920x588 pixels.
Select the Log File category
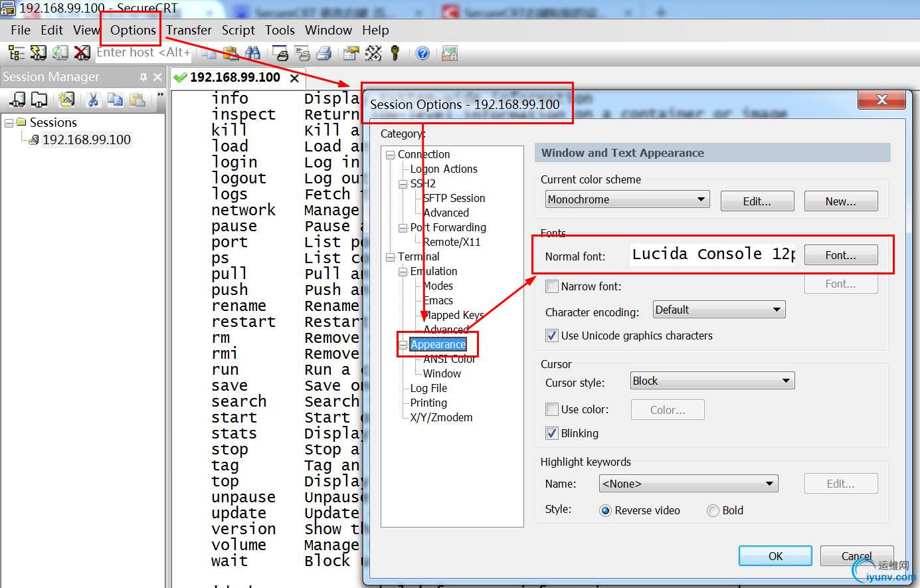pos(428,388)
